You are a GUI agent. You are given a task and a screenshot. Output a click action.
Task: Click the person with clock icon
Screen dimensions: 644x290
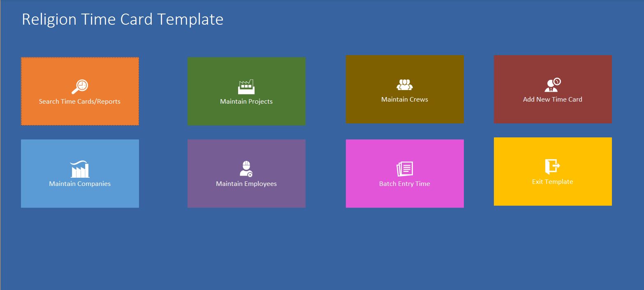tap(553, 85)
